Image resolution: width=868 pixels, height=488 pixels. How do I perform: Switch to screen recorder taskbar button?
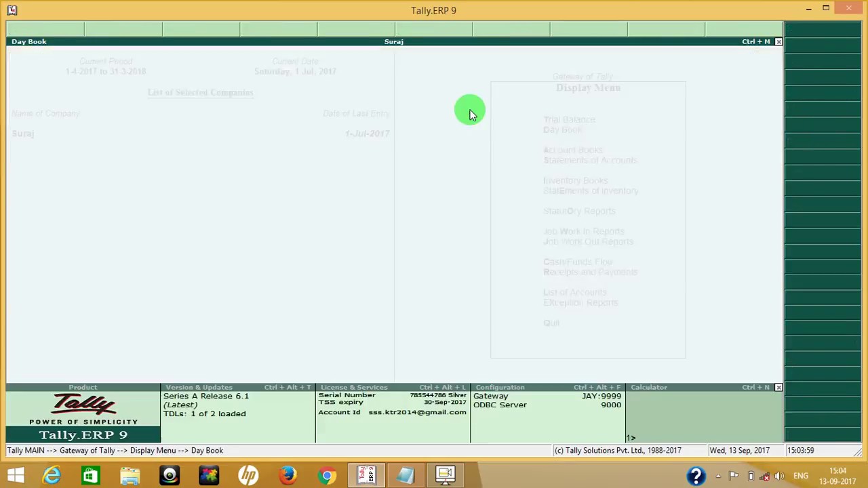[x=445, y=475]
